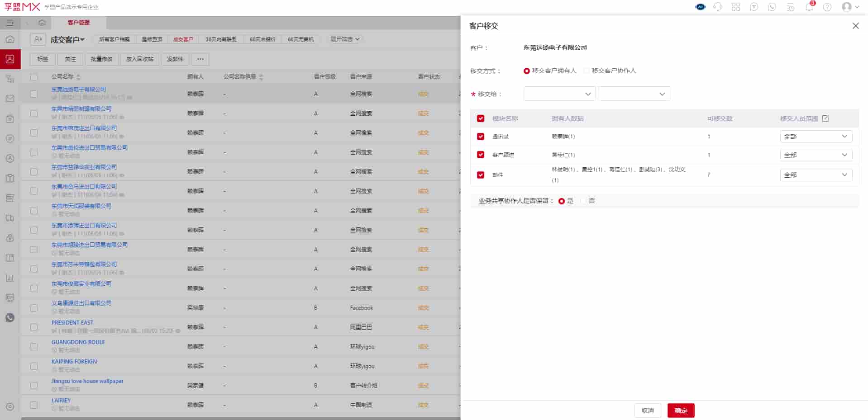
Task: Uncheck the 通讯录 module checkbox
Action: click(481, 137)
